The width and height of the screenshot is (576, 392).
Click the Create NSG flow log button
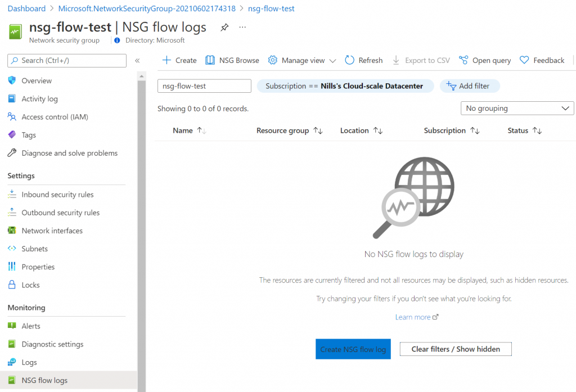click(x=353, y=349)
